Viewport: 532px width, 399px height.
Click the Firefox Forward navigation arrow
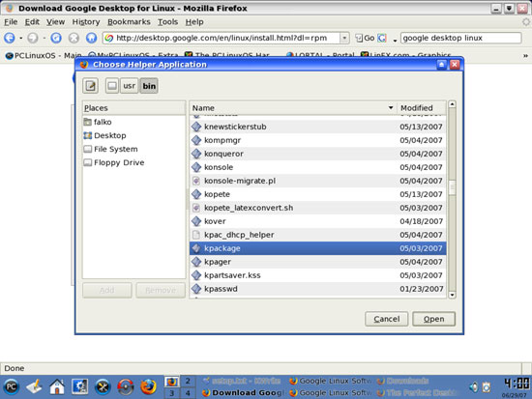33,38
